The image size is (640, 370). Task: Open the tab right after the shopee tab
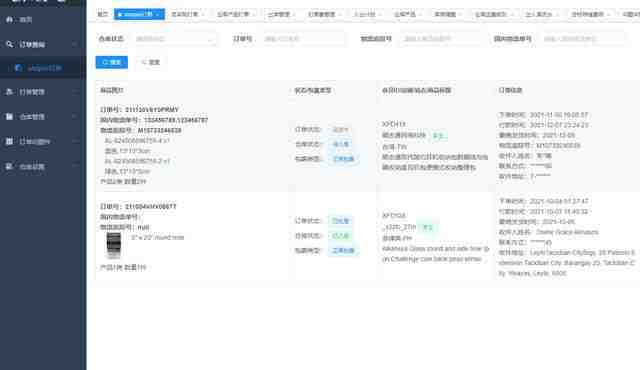coord(187,14)
